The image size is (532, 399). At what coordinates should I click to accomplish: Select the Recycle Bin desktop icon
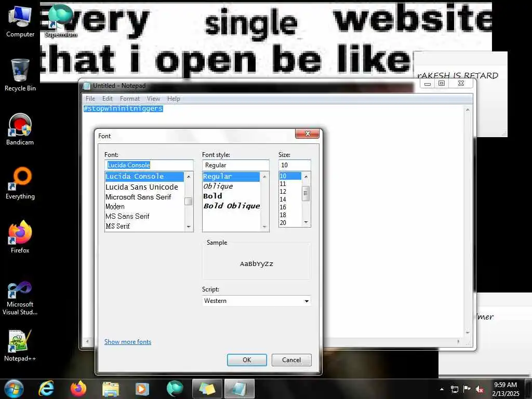(x=20, y=75)
